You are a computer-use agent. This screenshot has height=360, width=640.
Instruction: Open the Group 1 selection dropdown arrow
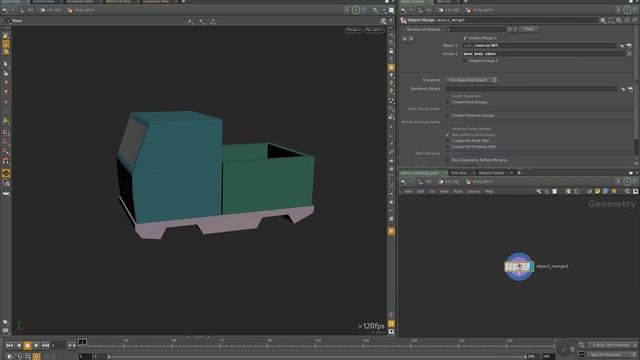(x=629, y=54)
